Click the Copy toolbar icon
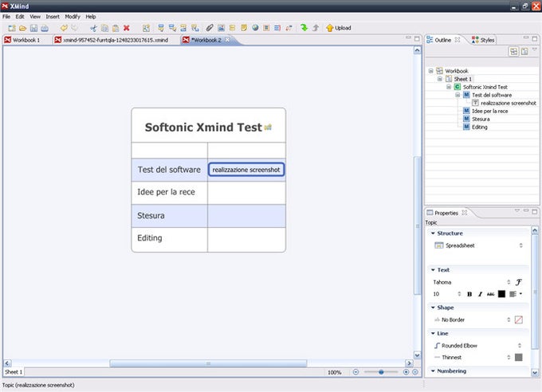 coord(104,28)
